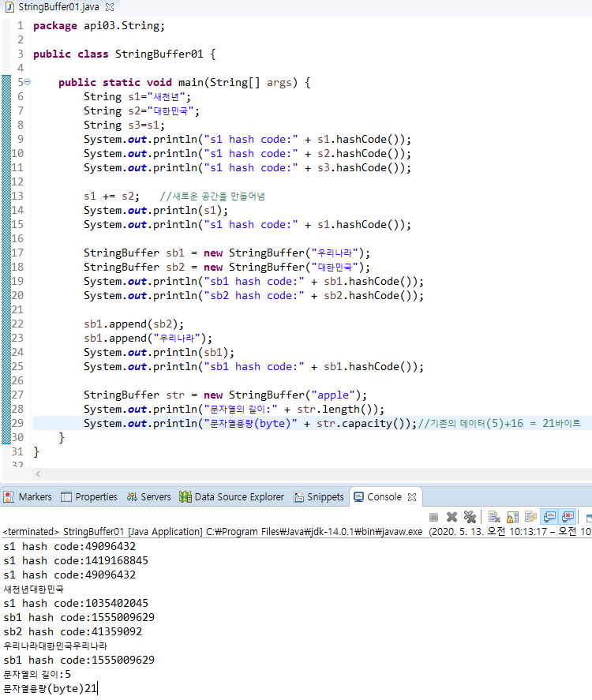This screenshot has height=700, width=592.
Task: Toggle Show Console on standard output change
Action: pos(549,517)
